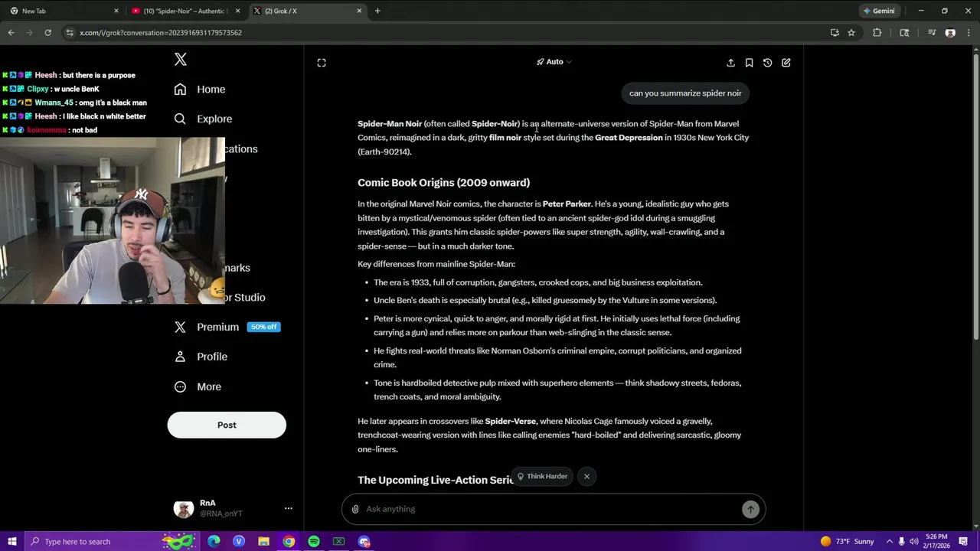Viewport: 980px width, 551px height.
Task: Close the Grok / X tab
Action: click(359, 11)
